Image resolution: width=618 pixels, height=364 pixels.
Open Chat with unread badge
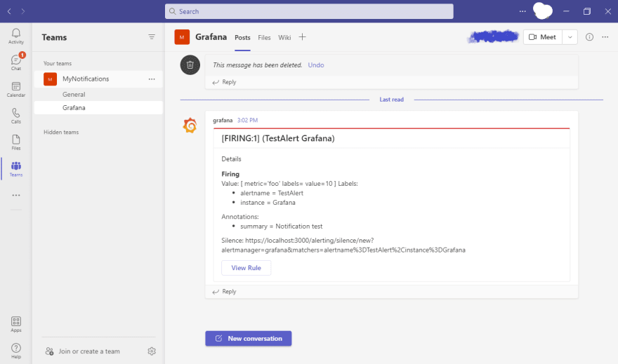pos(15,62)
